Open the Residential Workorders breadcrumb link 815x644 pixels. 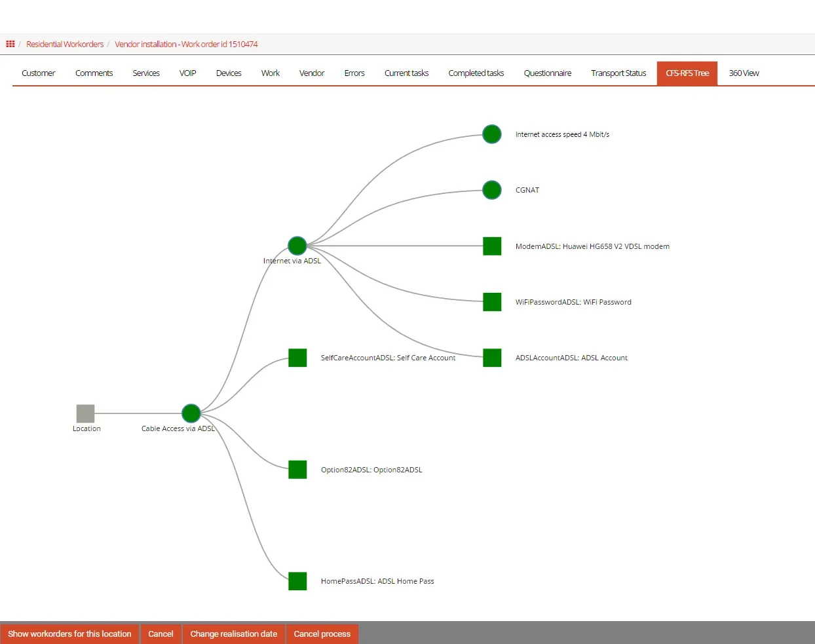point(65,45)
